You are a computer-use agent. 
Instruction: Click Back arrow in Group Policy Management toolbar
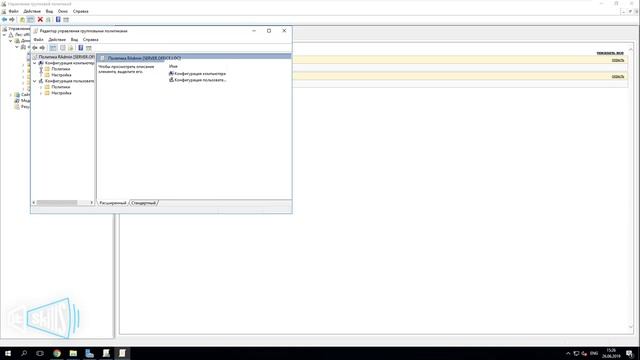pos(4,20)
